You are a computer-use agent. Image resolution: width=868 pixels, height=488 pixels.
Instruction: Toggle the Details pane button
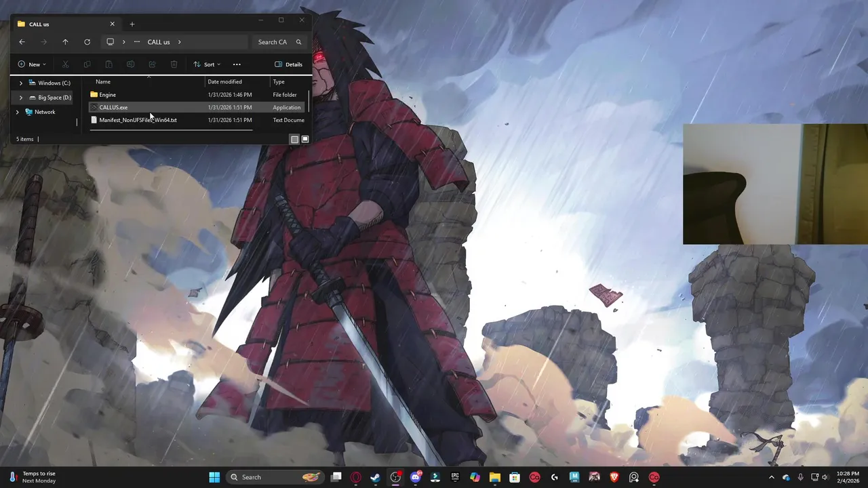point(288,64)
